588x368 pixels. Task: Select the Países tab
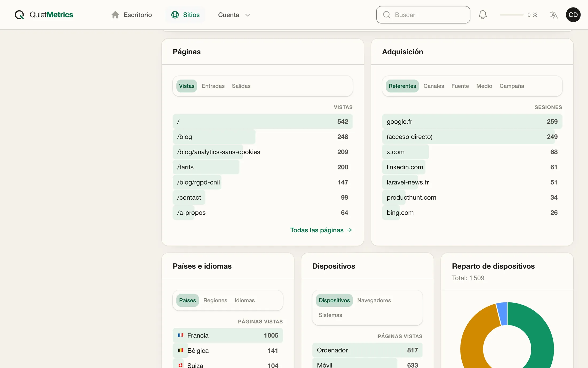pyautogui.click(x=187, y=300)
